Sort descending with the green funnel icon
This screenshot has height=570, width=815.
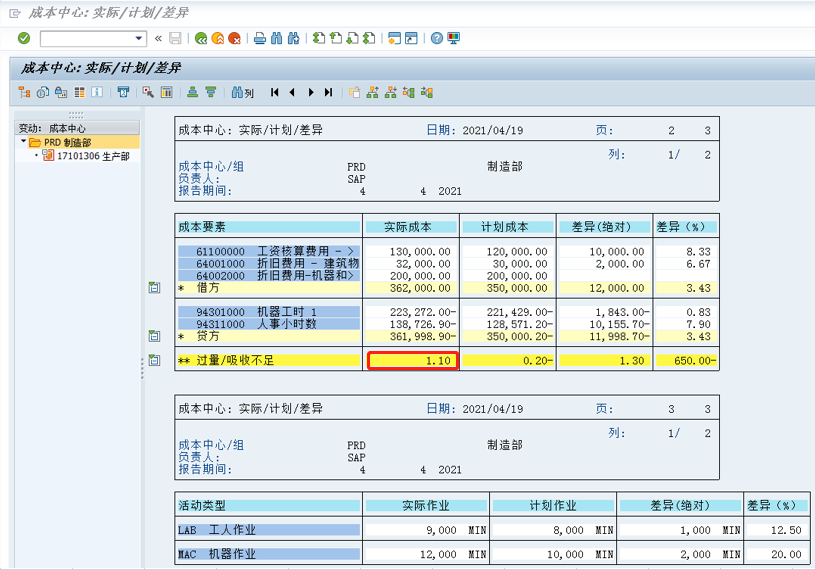[211, 92]
